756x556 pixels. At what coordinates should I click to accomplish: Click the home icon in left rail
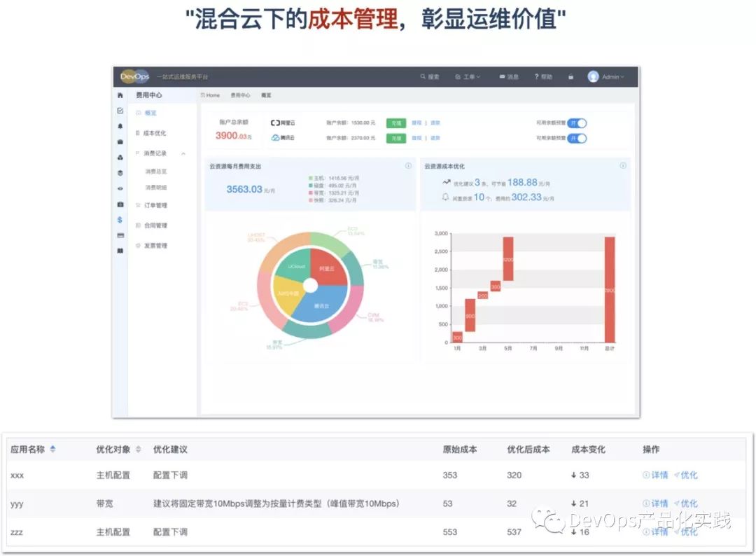coord(120,95)
